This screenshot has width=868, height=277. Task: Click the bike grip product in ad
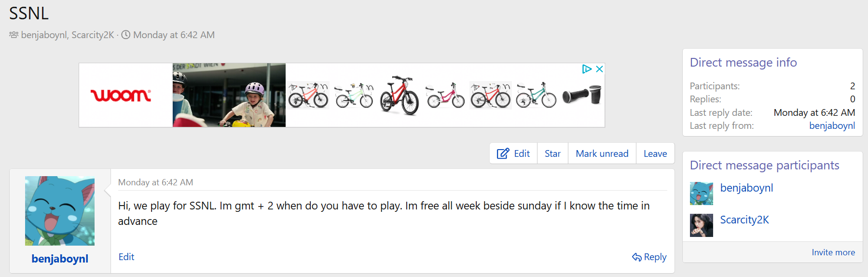click(x=582, y=95)
